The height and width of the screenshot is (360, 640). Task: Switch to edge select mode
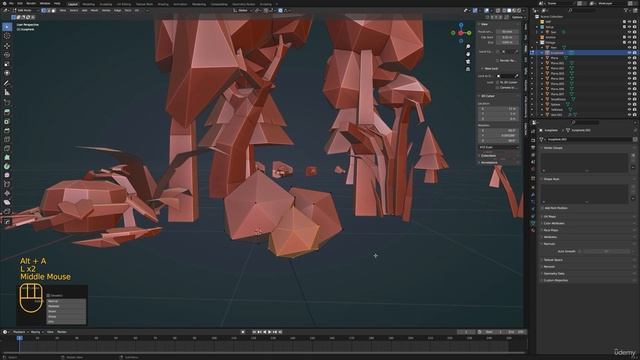tap(48, 10)
